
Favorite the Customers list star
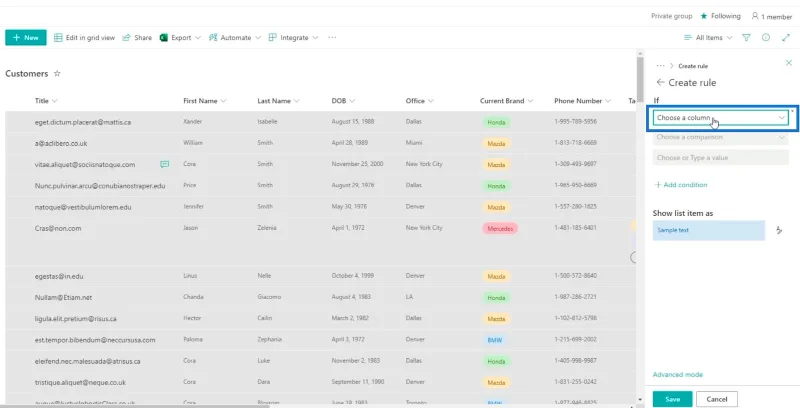coord(57,73)
